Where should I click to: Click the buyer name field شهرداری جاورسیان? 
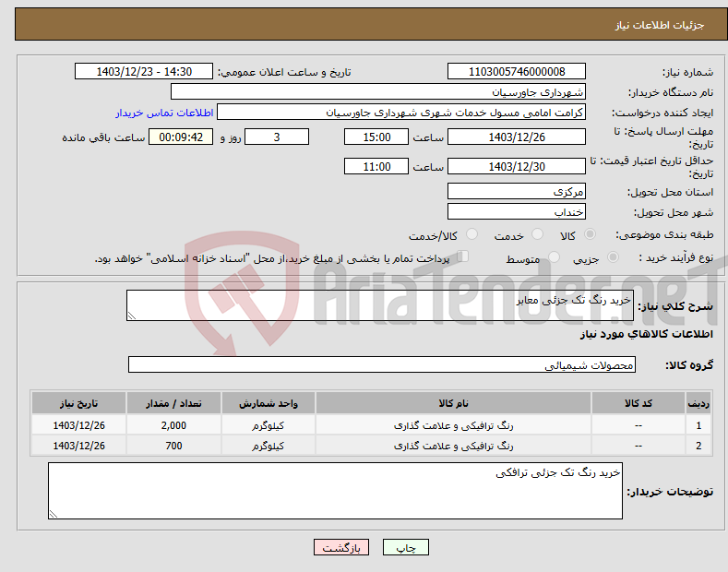click(x=378, y=92)
